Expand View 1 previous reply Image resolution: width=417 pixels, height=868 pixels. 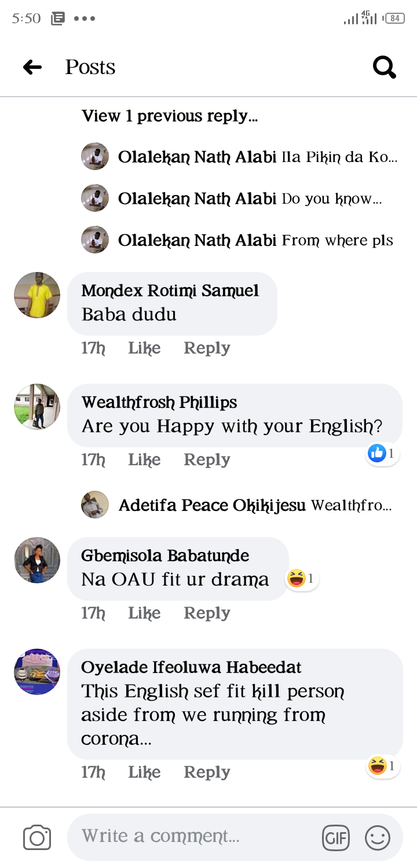170,116
